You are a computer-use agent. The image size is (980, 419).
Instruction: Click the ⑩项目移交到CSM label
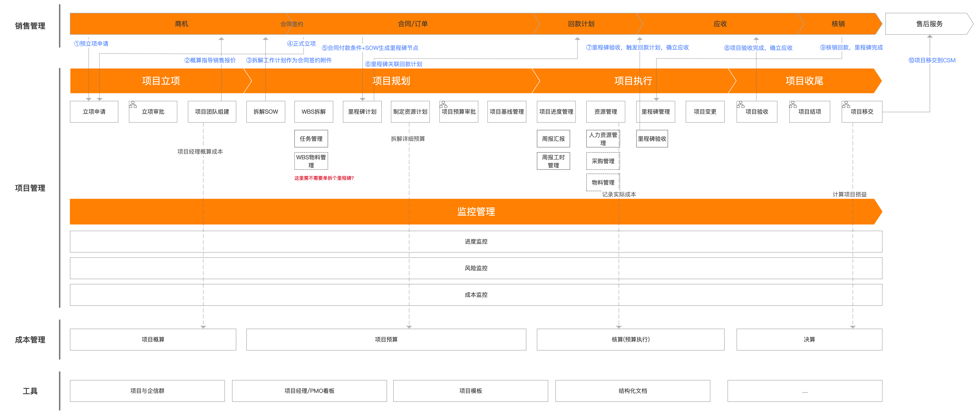[932, 60]
